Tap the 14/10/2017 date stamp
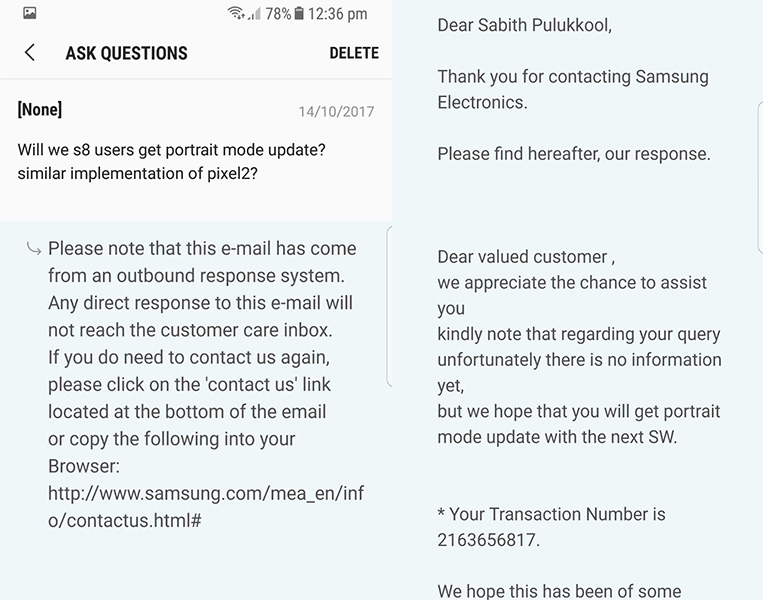Screen dimensions: 763x600 tap(336, 111)
